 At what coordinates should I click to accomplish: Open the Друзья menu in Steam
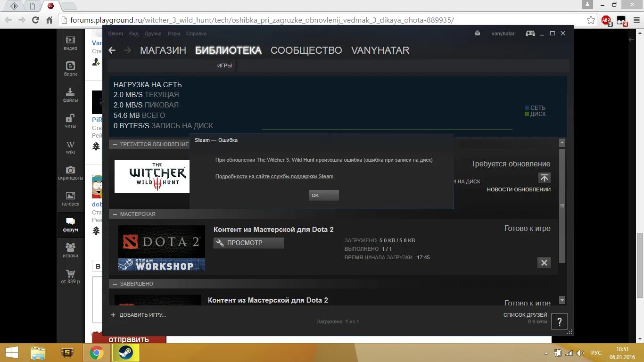pyautogui.click(x=153, y=33)
